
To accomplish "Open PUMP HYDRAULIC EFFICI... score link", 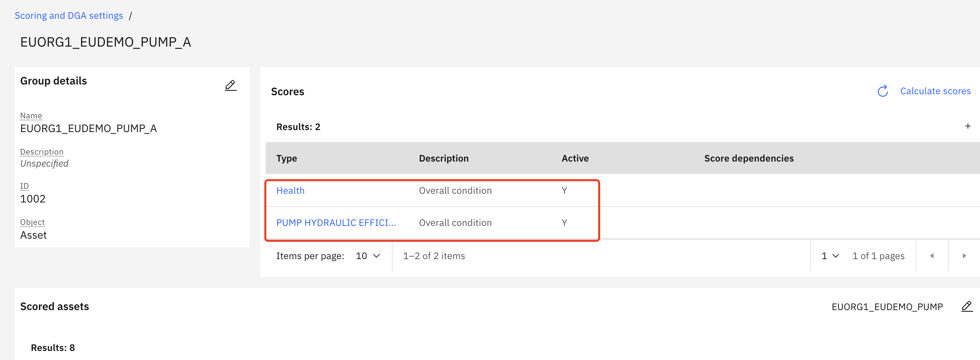I will [x=336, y=223].
